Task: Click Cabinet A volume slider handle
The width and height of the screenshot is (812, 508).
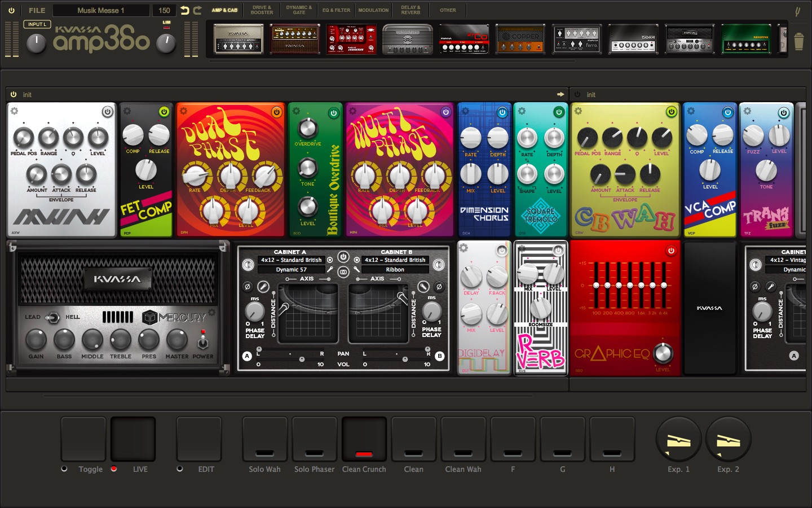Action: [x=302, y=359]
